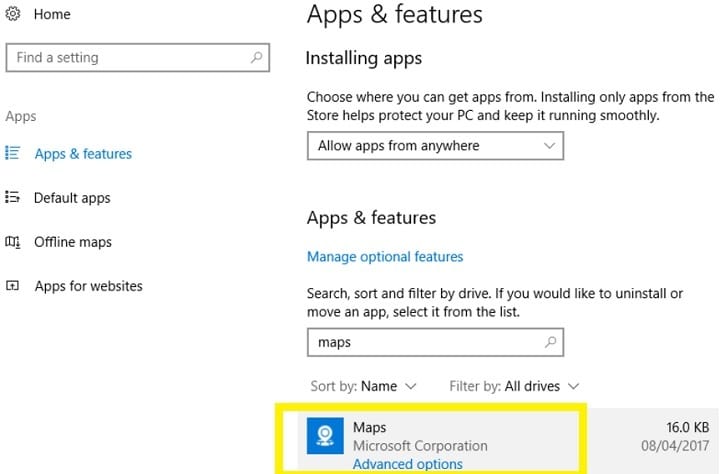Open Advanced options for Maps

(x=408, y=464)
